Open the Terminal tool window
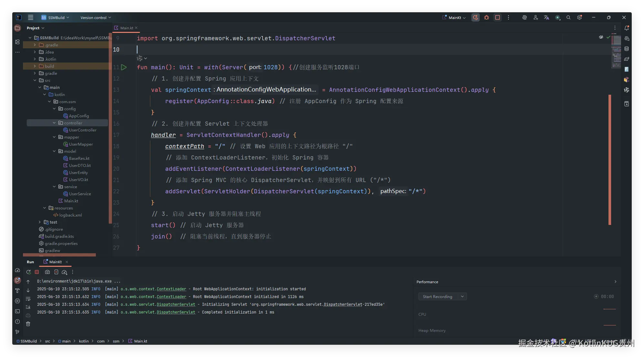644x357 pixels. click(x=17, y=311)
